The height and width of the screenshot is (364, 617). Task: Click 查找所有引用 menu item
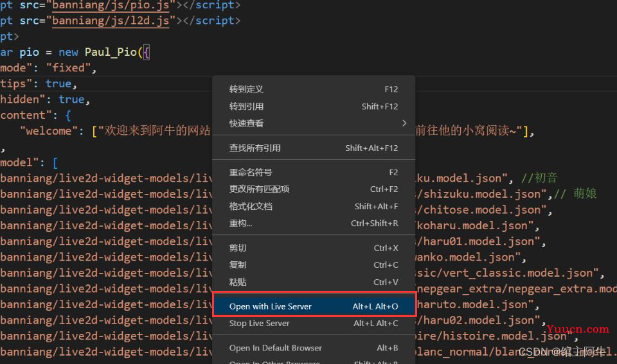(314, 148)
